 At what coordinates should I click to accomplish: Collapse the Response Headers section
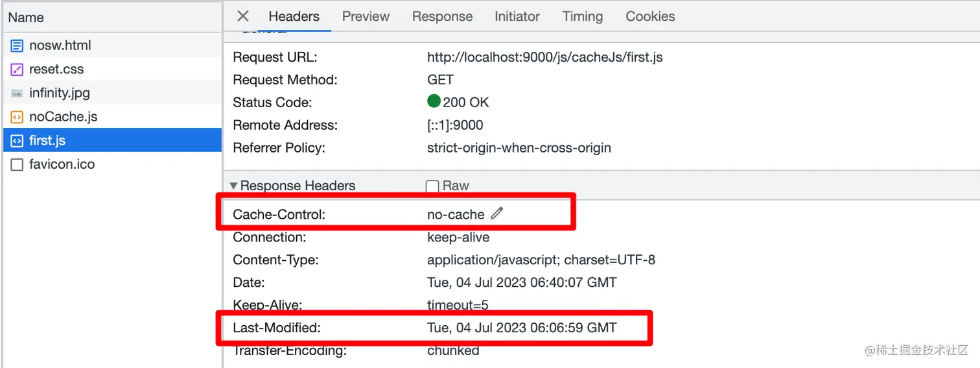coord(234,186)
